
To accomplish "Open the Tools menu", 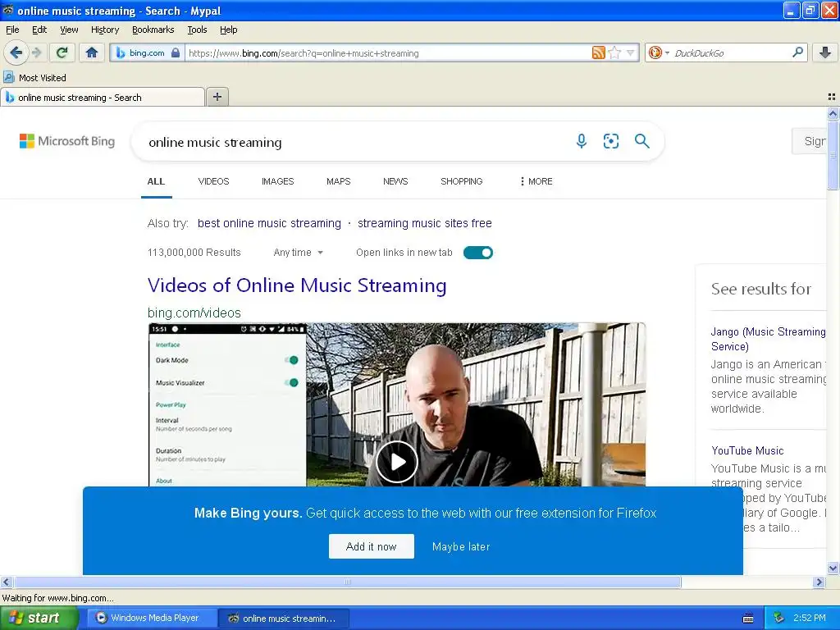I will [197, 30].
